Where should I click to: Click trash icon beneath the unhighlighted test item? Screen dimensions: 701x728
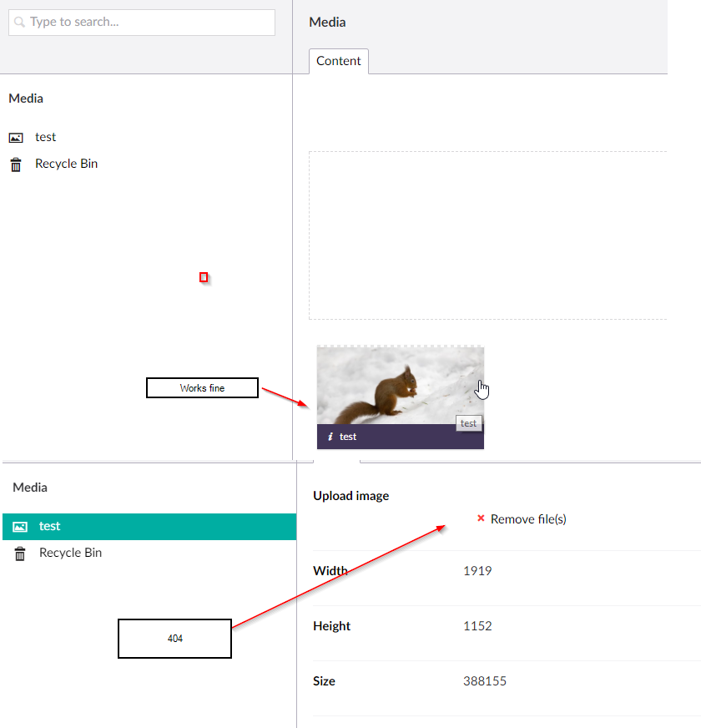[16, 164]
